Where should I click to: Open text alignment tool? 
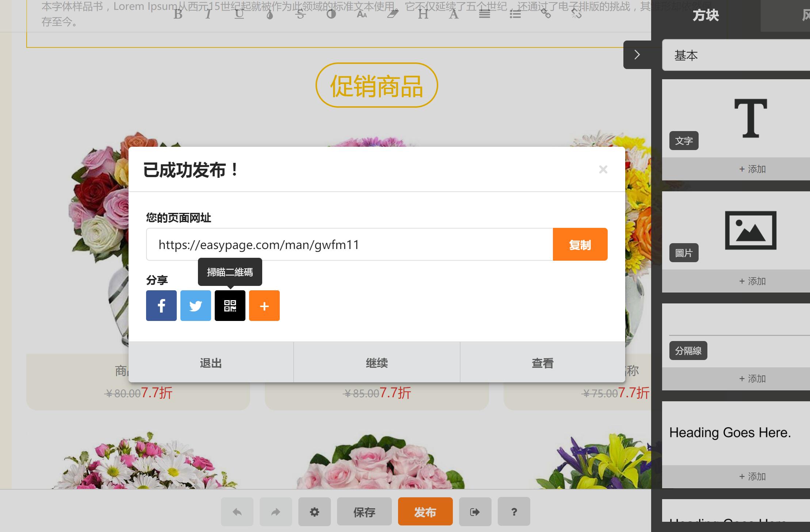(x=485, y=14)
